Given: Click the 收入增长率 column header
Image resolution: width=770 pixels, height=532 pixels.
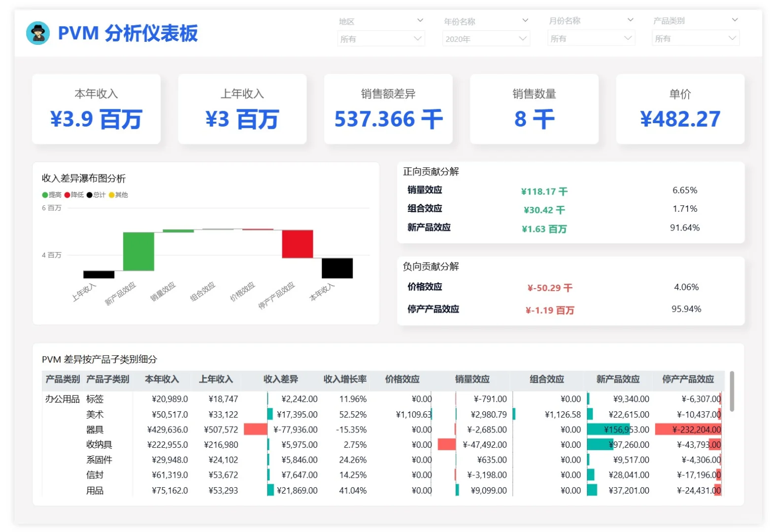Looking at the screenshot, I should click(x=344, y=379).
